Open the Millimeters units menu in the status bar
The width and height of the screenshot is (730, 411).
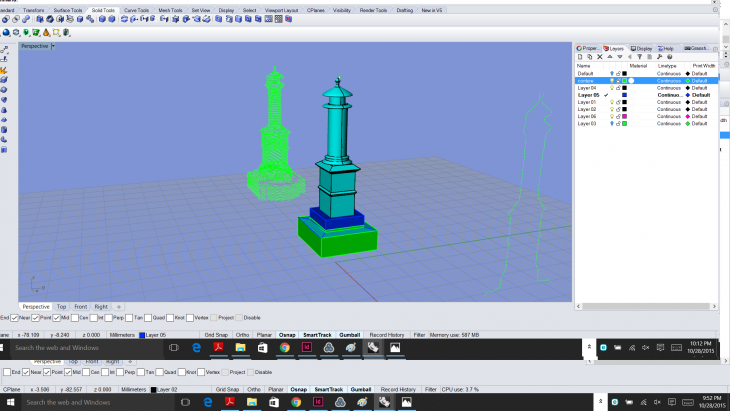[x=119, y=334]
